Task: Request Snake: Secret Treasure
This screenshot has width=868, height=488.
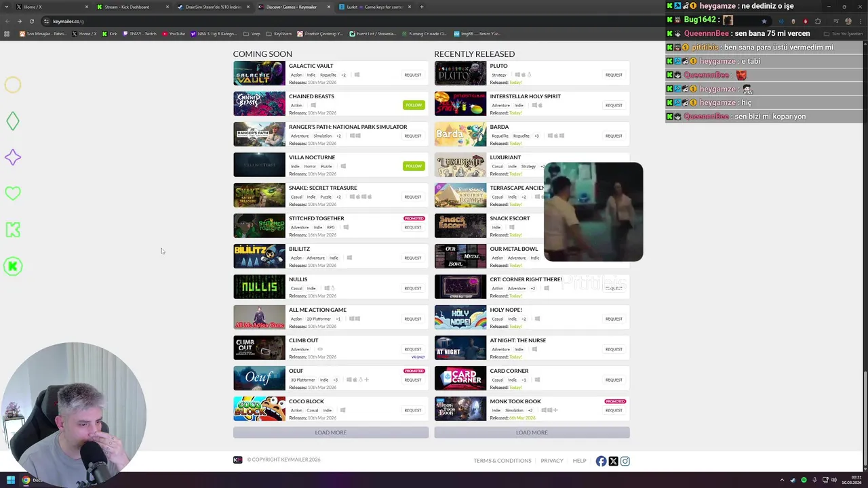Action: 413,197
